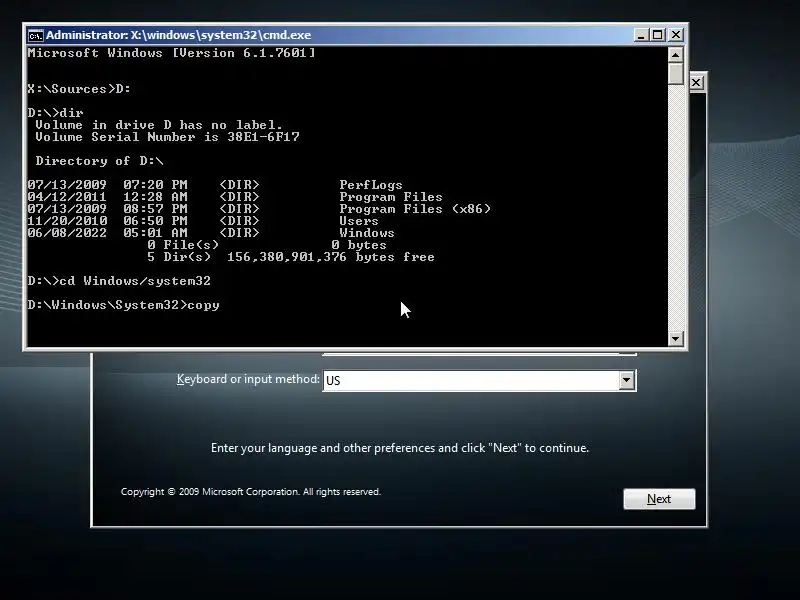Click the 'PerfLogs' directory entry
The width and height of the screenshot is (800, 600).
371,185
